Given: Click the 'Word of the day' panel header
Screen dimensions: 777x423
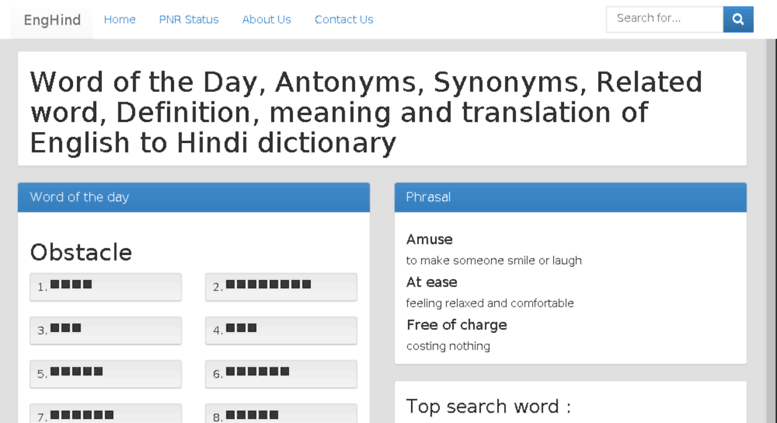Looking at the screenshot, I should (x=194, y=197).
